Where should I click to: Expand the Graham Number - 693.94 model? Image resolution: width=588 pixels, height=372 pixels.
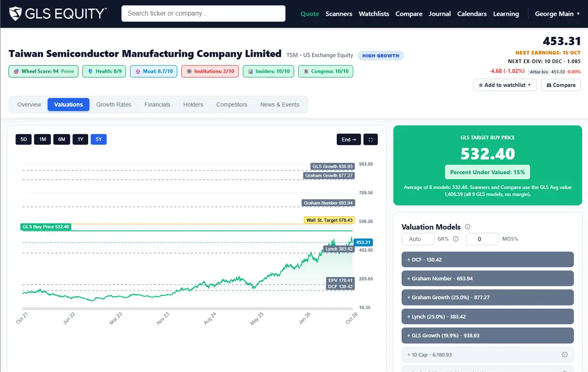point(488,279)
